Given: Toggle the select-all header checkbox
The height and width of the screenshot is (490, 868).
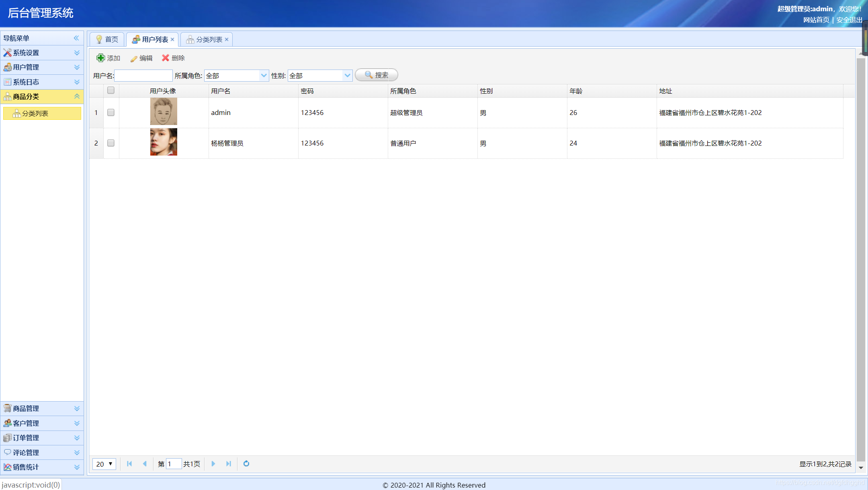Looking at the screenshot, I should [111, 90].
